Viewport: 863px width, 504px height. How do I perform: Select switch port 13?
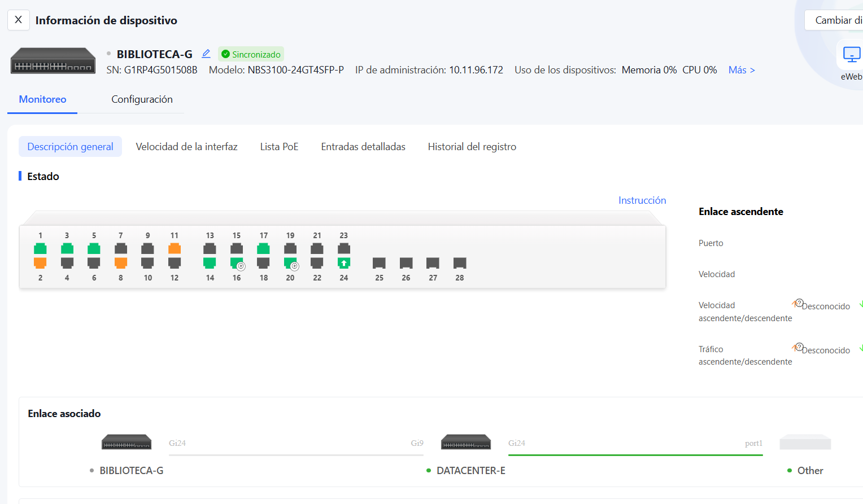pyautogui.click(x=210, y=248)
